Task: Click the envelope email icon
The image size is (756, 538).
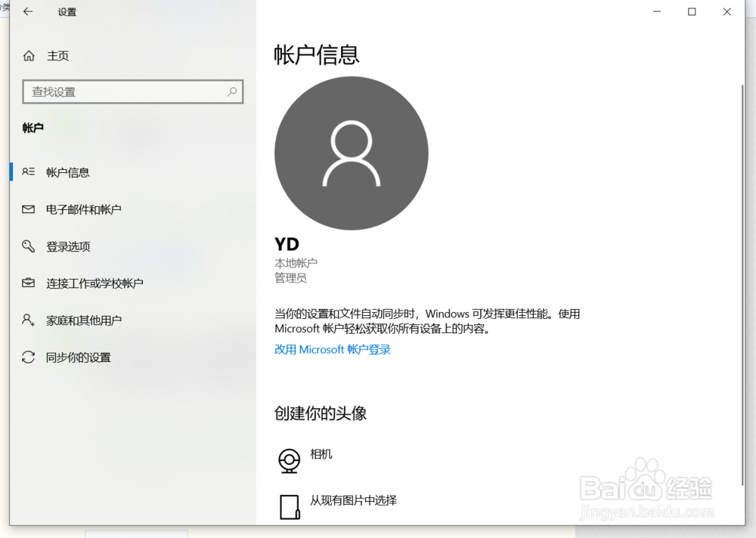Action: (29, 209)
